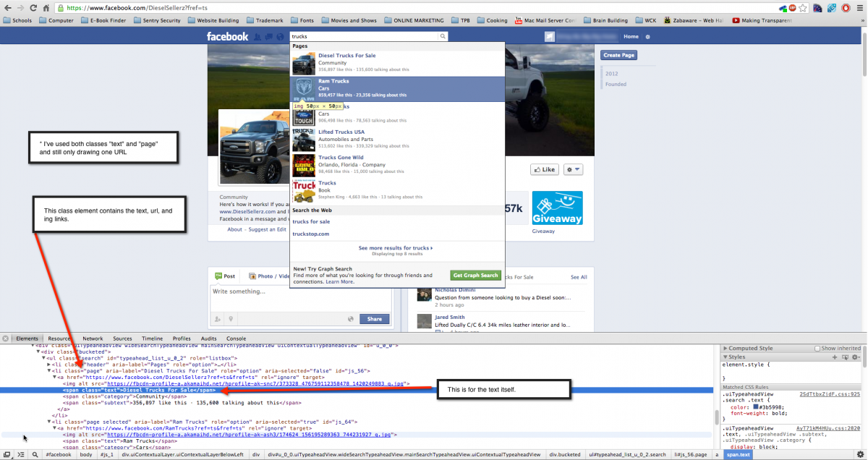The image size is (868, 460).
Task: Click the toggle element state icon in Styles
Action: 843,357
